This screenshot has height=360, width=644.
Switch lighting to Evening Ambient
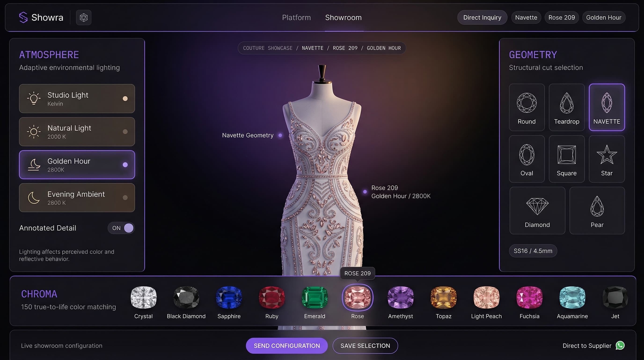[x=77, y=198]
